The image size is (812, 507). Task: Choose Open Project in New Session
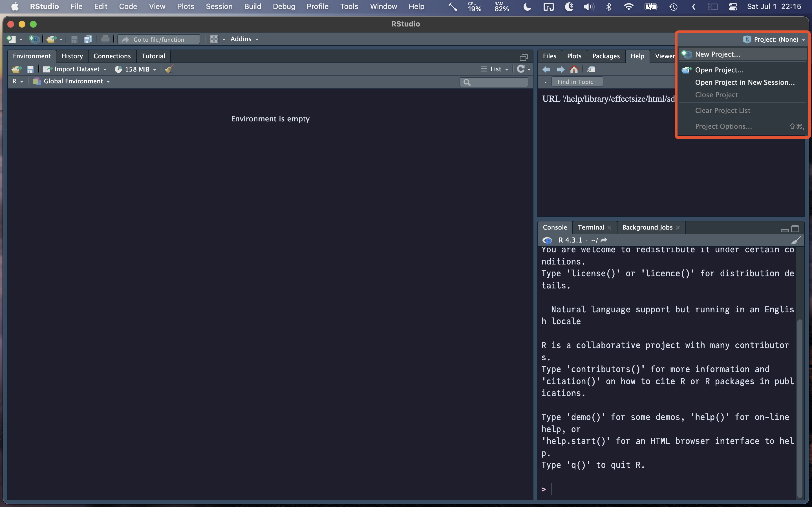[745, 83]
